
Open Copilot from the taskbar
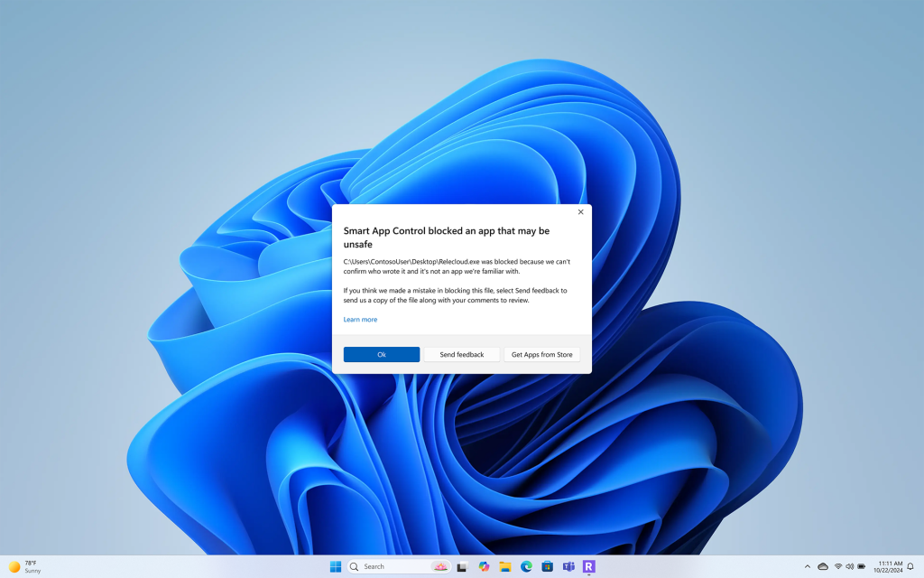484,566
